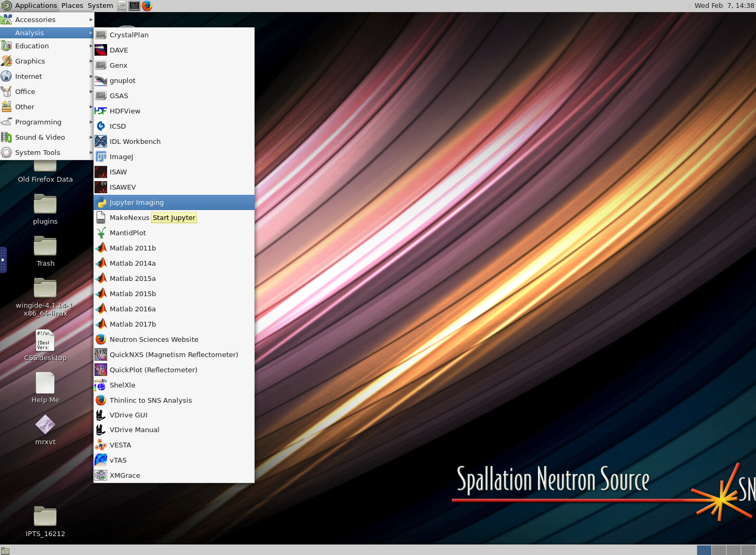Click the XMGrace icon
The image size is (756, 555).
click(x=101, y=475)
